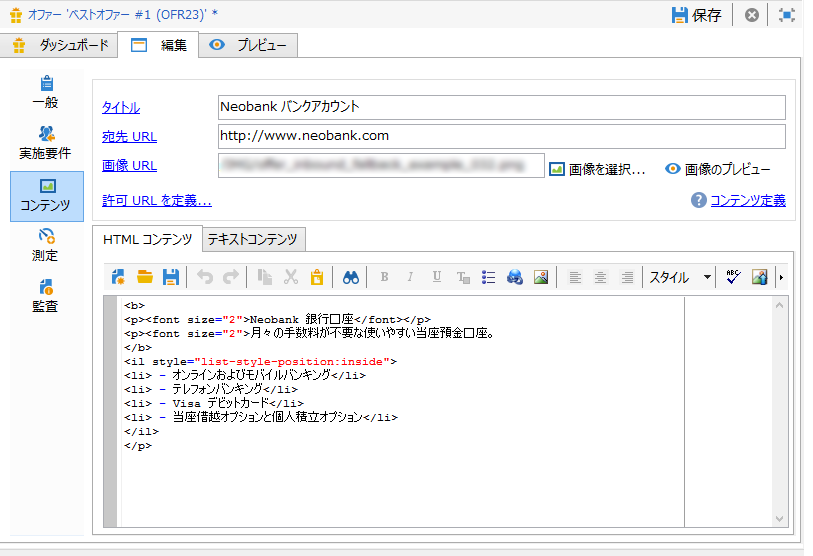This screenshot has height=556, width=813.
Task: Click the insert link globe icon
Action: 515,277
